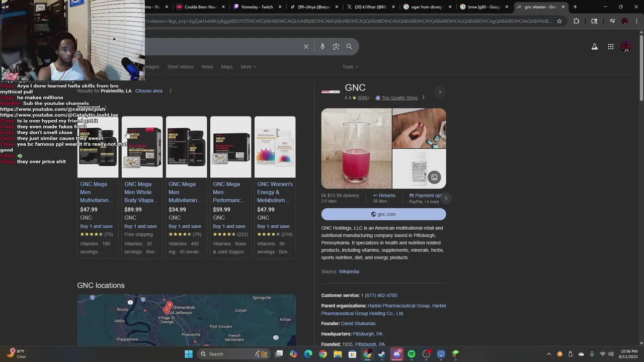Open the Google account avatar
644x362 pixels.
click(626, 47)
